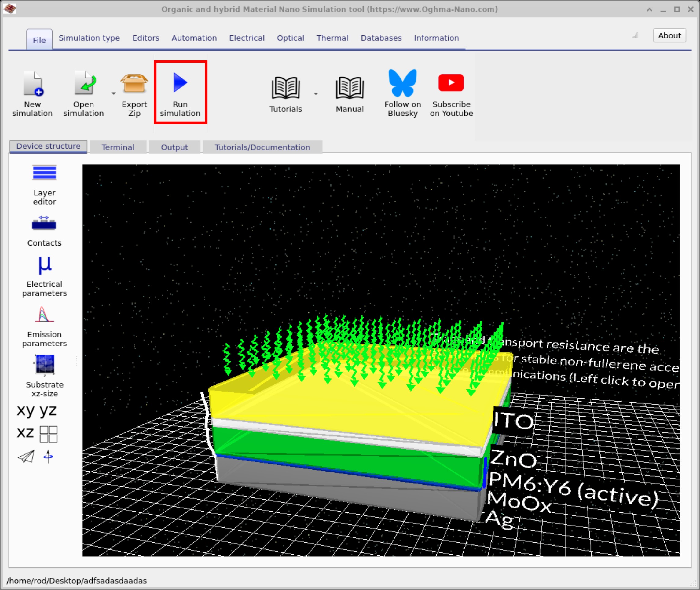Open the Simulation type menu

pos(89,38)
